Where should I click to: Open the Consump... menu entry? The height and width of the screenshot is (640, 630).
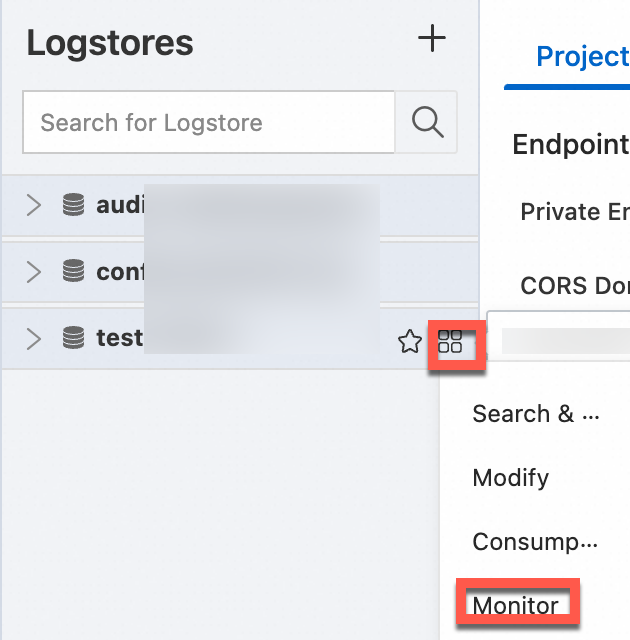535,542
